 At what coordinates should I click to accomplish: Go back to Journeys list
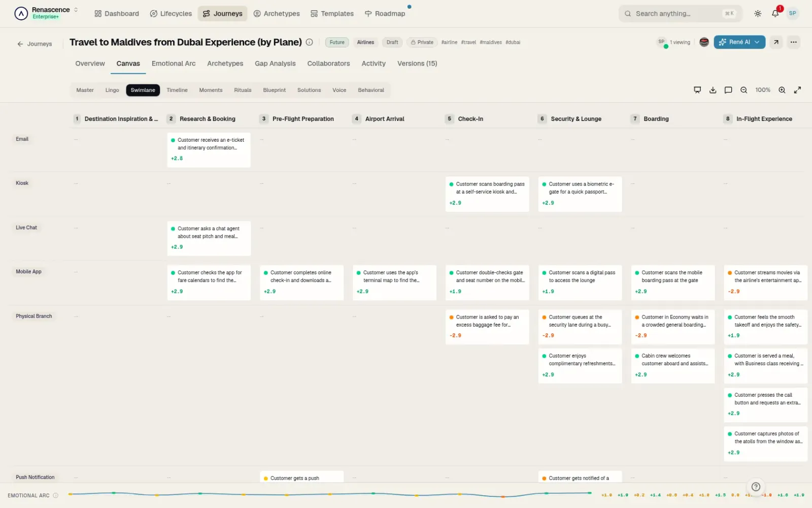tap(35, 44)
